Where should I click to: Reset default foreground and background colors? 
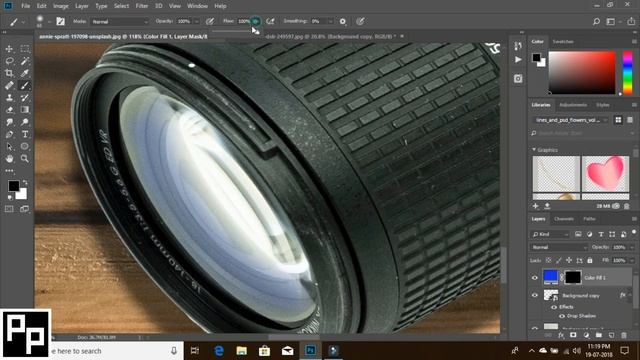[x=10, y=198]
